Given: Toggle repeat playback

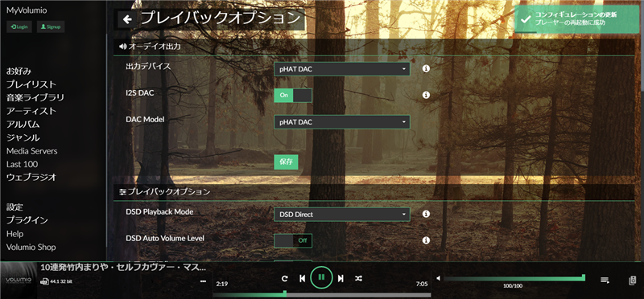Looking at the screenshot, I should coord(285,278).
